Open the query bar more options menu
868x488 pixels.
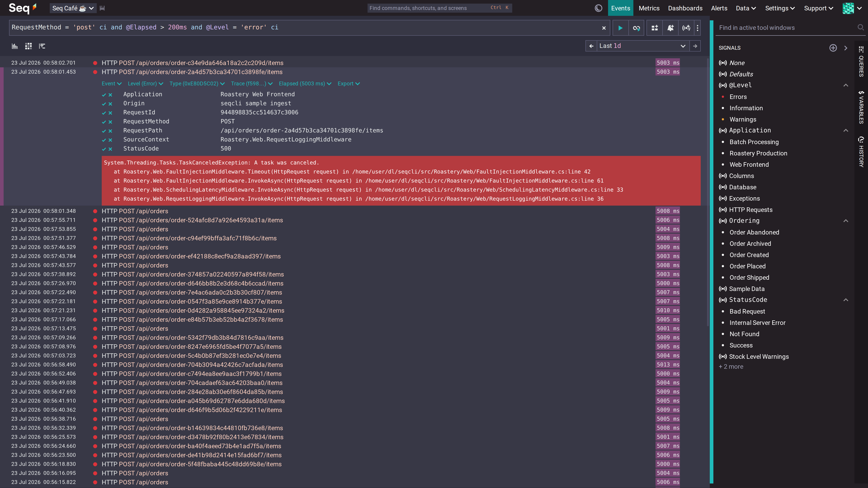click(x=698, y=28)
